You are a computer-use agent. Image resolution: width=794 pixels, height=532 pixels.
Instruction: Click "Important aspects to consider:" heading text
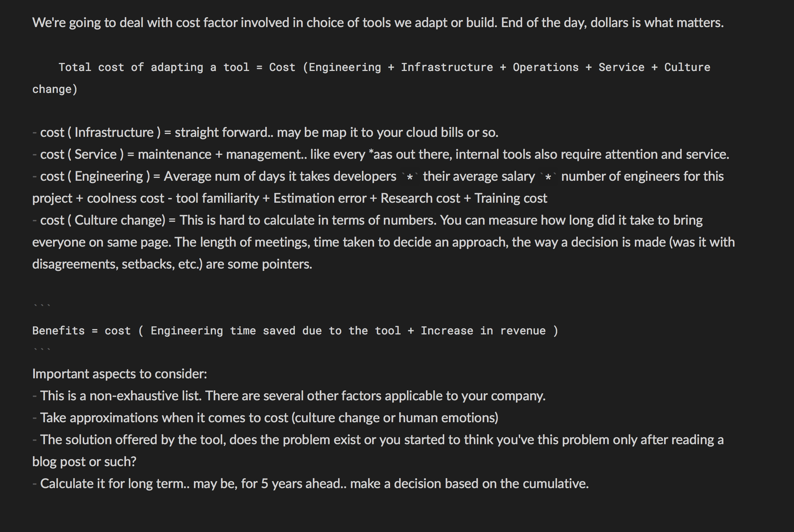pos(120,374)
